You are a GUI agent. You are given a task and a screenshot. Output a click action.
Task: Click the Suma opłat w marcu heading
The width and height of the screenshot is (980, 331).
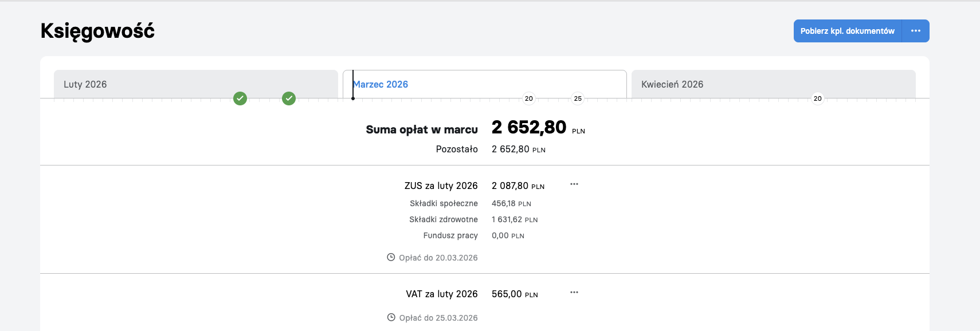coord(422,129)
